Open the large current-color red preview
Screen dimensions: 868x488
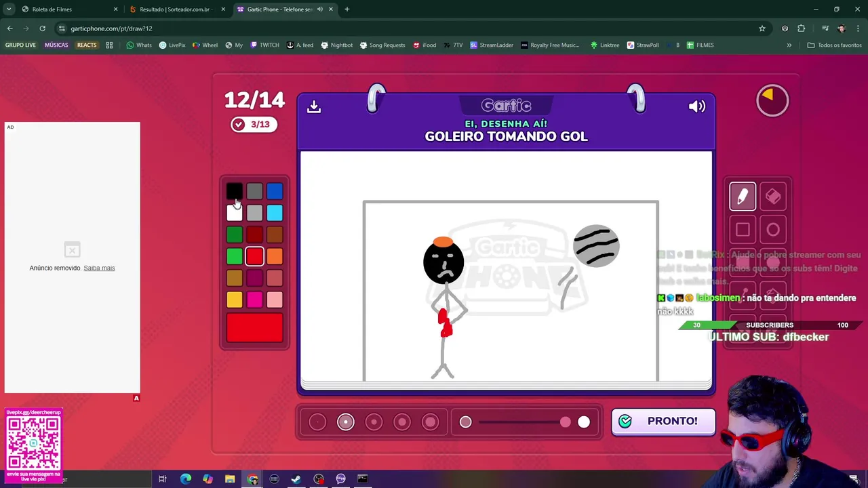tap(254, 328)
